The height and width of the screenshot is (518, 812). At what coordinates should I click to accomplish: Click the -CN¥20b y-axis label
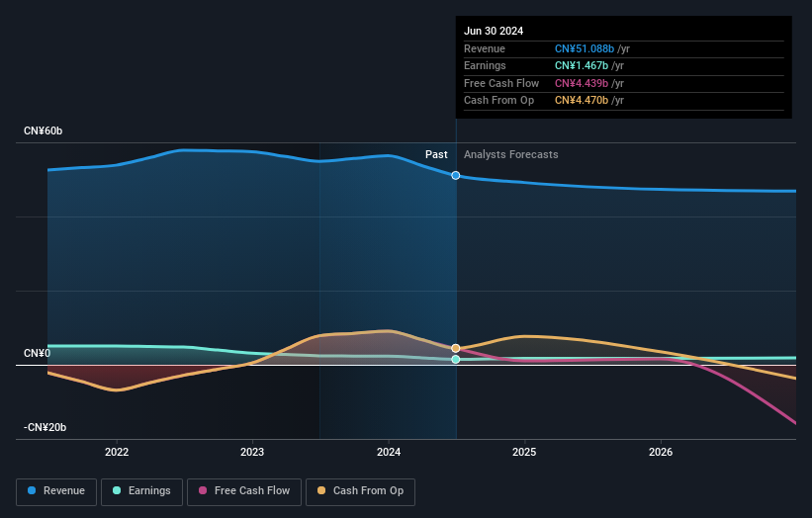point(45,427)
